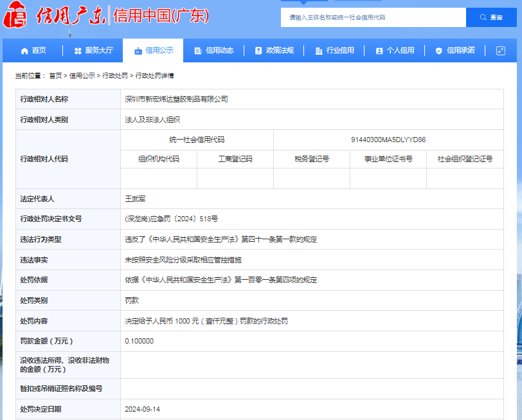The image size is (522, 420).
Task: Click the icon beside 信用公示 tab
Action: [x=138, y=51]
